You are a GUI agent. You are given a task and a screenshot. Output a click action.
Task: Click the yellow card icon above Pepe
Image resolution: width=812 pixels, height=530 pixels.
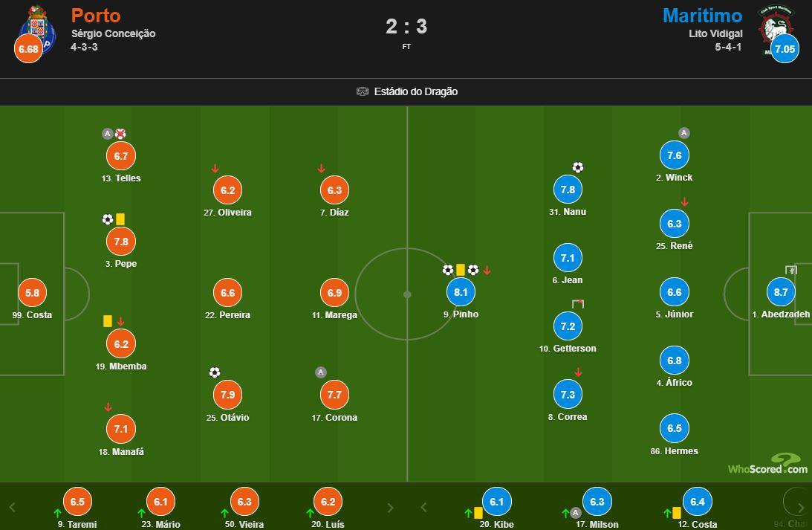(x=120, y=219)
